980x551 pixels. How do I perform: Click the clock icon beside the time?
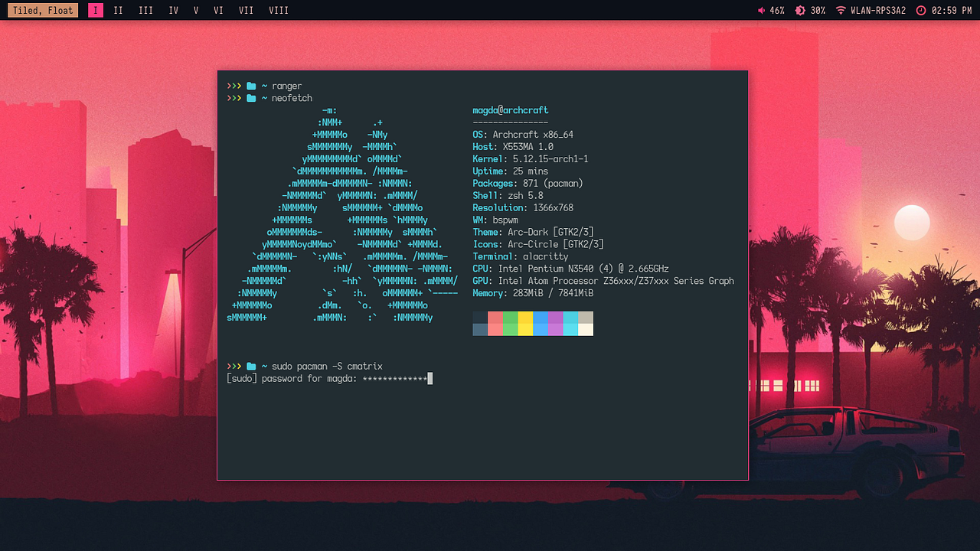(920, 11)
